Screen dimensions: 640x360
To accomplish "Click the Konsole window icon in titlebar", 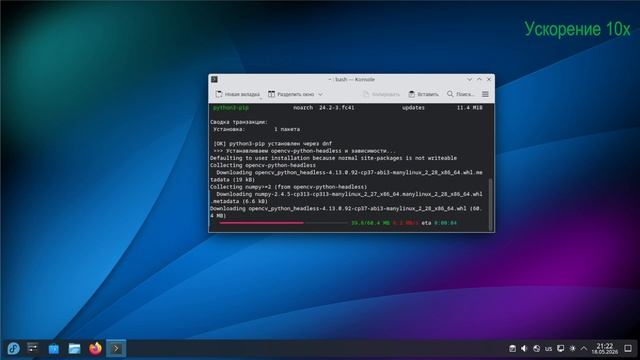I will 214,79.
